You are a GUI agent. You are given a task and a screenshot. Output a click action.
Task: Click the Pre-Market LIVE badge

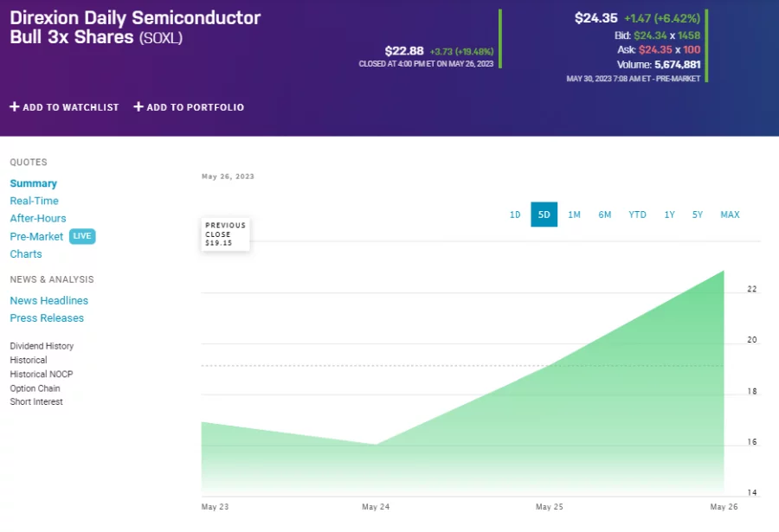coord(82,235)
